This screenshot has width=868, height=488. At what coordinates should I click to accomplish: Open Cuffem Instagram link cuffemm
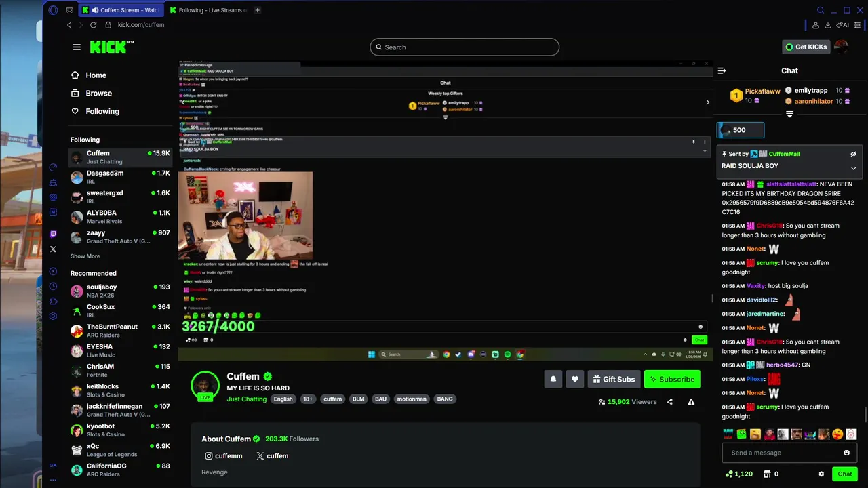tap(223, 456)
